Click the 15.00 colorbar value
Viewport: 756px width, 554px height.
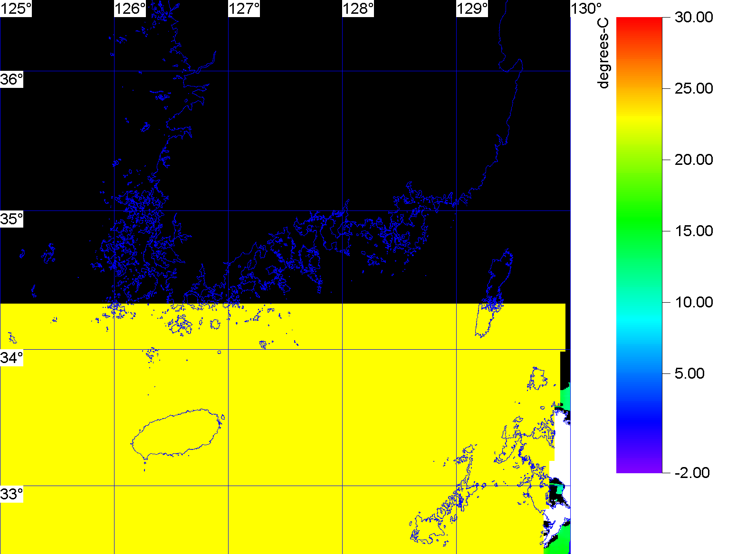tap(694, 231)
